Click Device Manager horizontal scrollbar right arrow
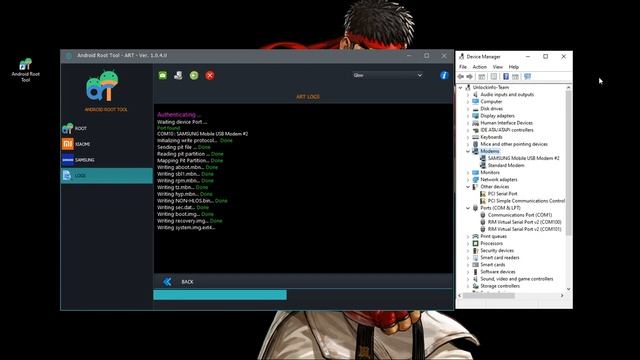 click(562, 296)
